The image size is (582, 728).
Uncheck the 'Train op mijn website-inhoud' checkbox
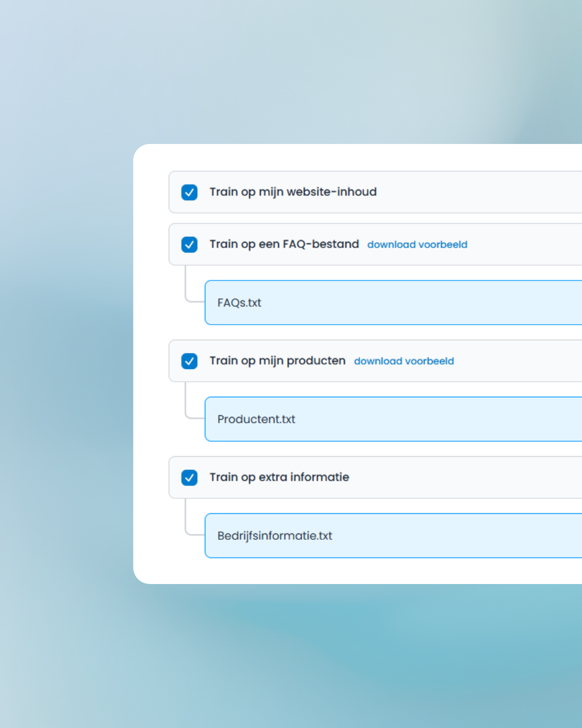click(189, 193)
